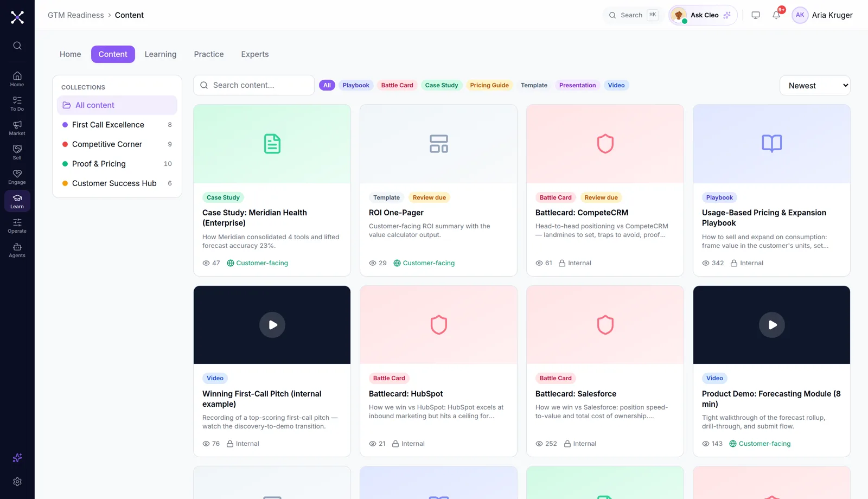Play the Winning First-Call Pitch video
The width and height of the screenshot is (868, 499).
click(x=272, y=325)
